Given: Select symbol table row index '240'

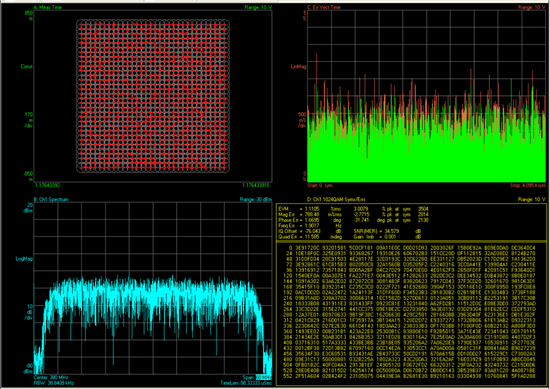Looking at the screenshot, I should pos(288,303).
